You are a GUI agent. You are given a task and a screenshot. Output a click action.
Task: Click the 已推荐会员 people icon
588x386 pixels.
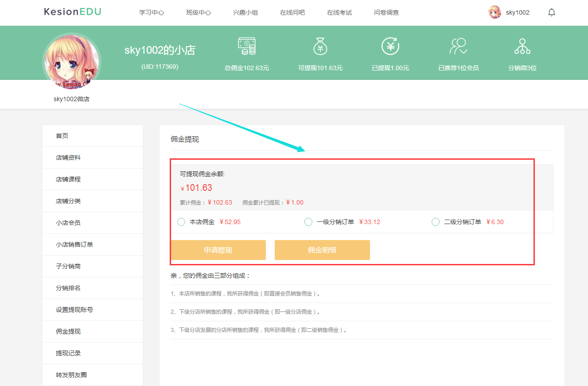coord(458,46)
